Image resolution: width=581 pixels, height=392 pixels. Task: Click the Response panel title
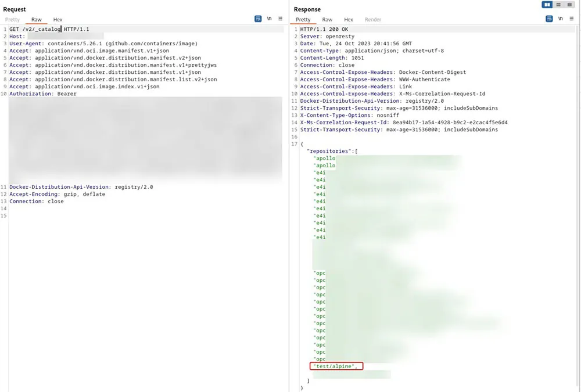click(307, 9)
